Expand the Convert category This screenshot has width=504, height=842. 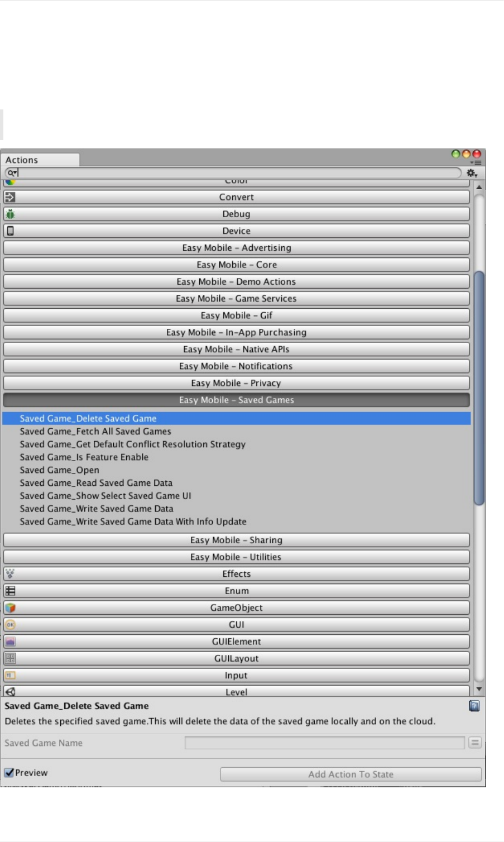pyautogui.click(x=236, y=197)
